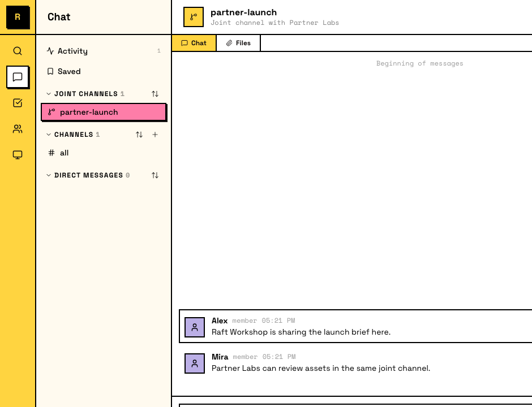Image resolution: width=532 pixels, height=407 pixels.
Task: Select the chat bubble sidebar icon
Action: (18, 77)
